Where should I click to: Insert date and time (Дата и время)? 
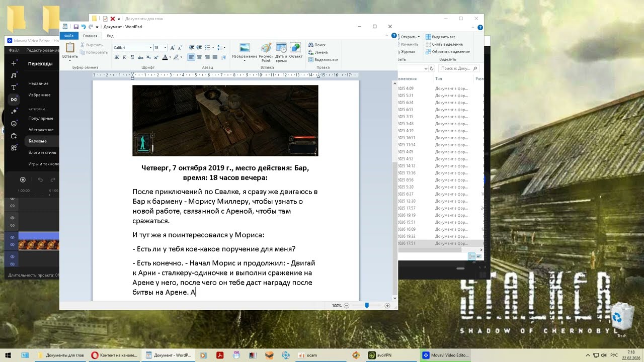[x=281, y=52]
